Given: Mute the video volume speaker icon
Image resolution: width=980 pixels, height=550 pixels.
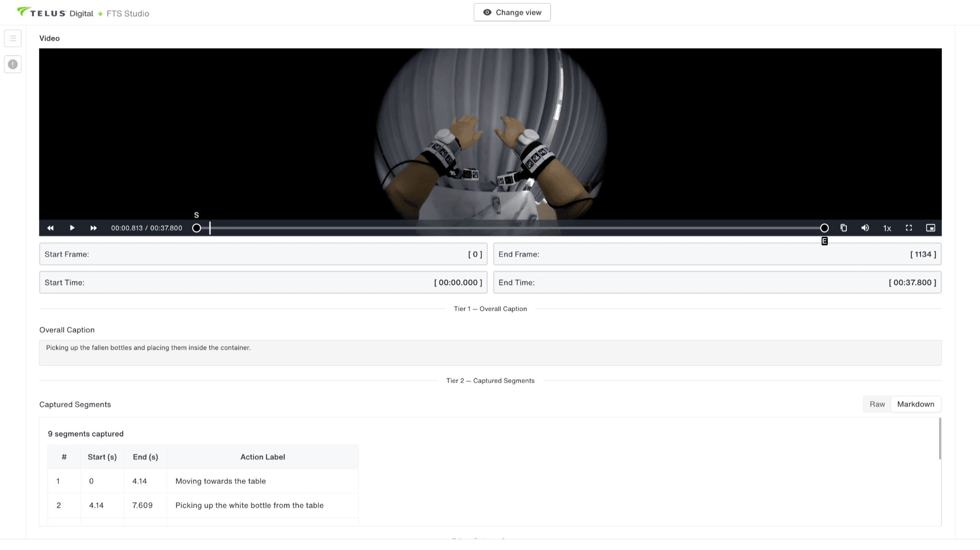Looking at the screenshot, I should [865, 228].
